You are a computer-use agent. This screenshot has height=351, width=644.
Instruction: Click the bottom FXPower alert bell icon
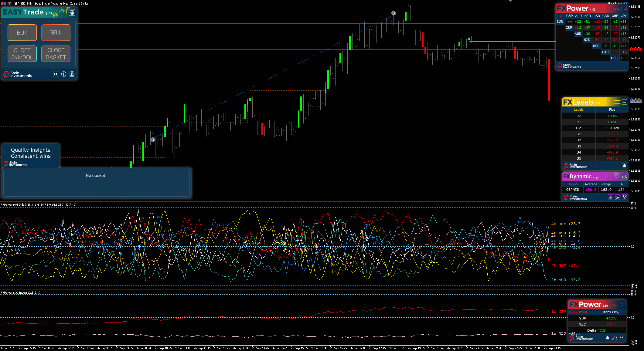point(607,338)
